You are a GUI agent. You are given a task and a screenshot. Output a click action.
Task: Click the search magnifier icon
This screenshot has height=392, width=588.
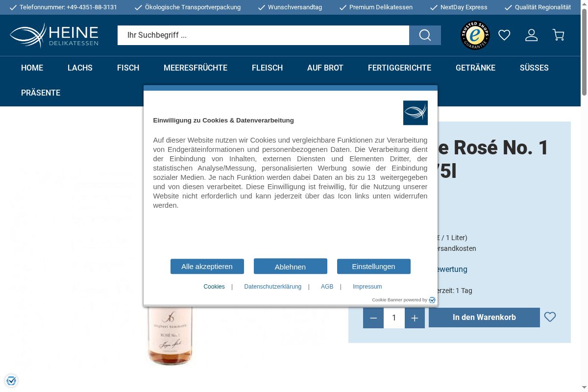coord(425,35)
